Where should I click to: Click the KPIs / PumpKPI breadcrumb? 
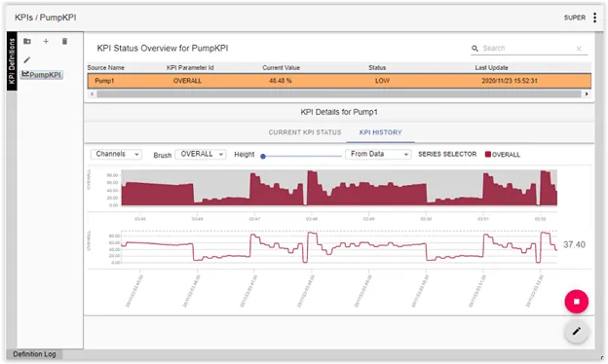[x=46, y=18]
